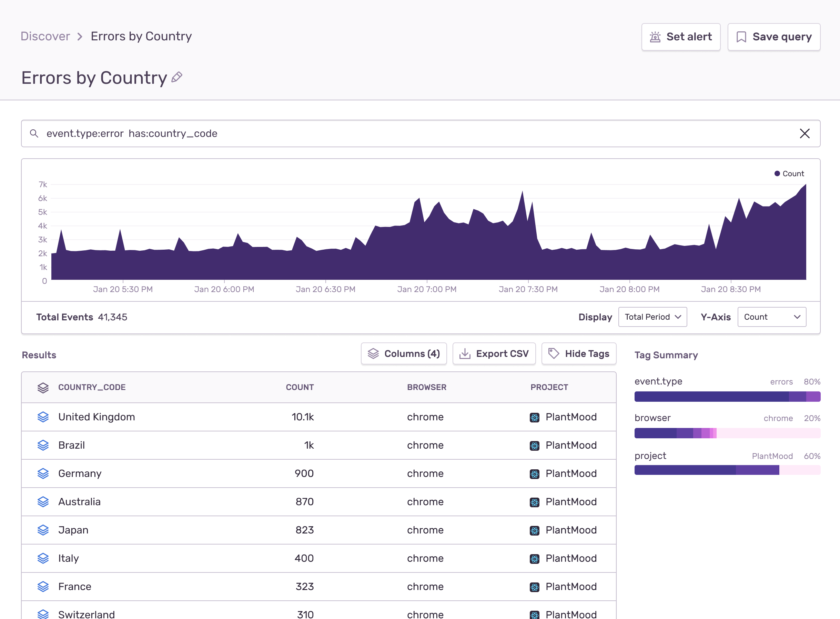Image resolution: width=840 pixels, height=619 pixels.
Task: Click the Set alert button
Action: [x=680, y=37]
